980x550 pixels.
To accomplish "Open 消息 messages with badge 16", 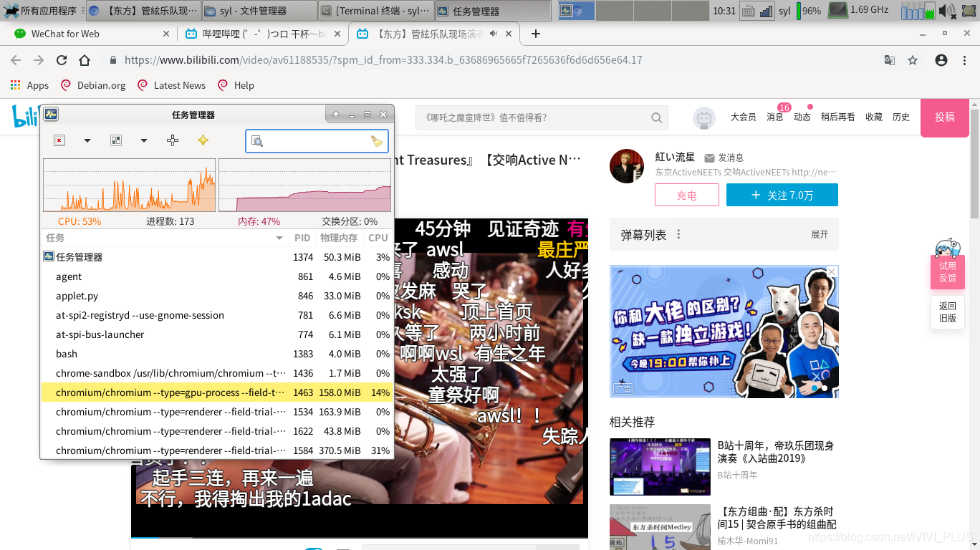I will point(775,117).
